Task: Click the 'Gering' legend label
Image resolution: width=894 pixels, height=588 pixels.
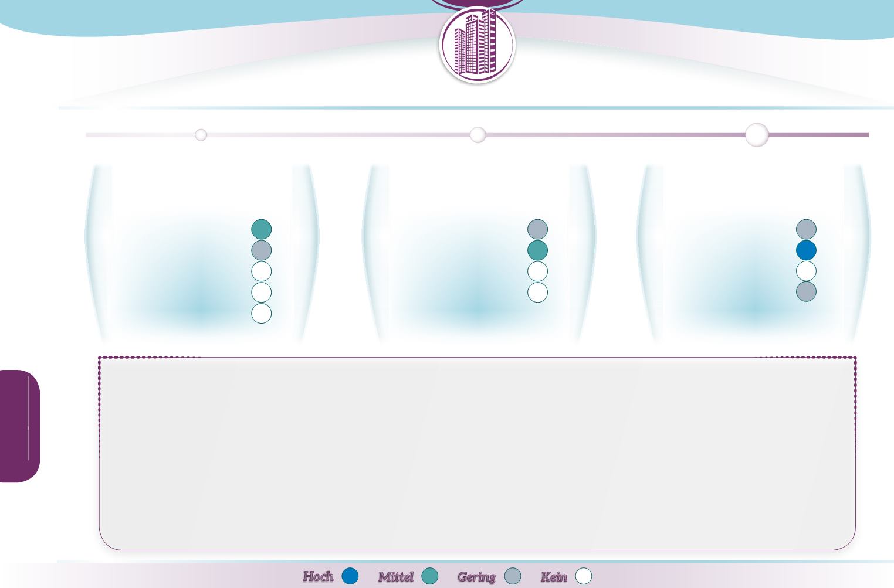Action: click(477, 577)
